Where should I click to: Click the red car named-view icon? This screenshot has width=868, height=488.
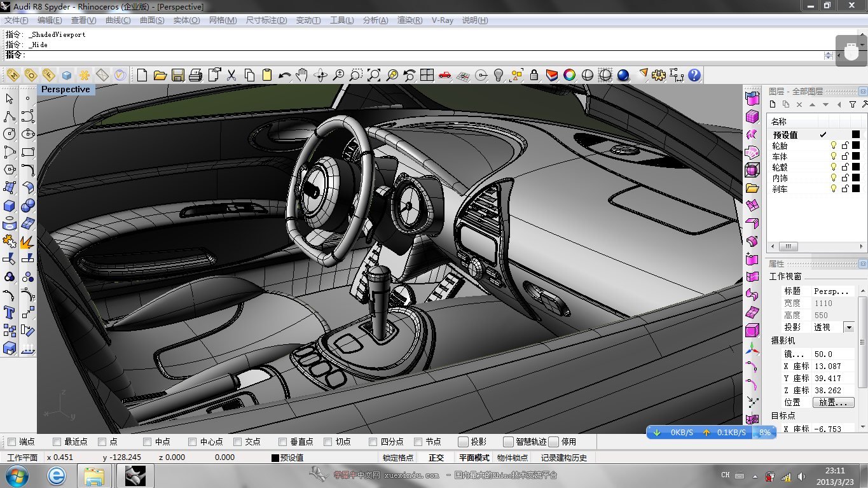[445, 75]
